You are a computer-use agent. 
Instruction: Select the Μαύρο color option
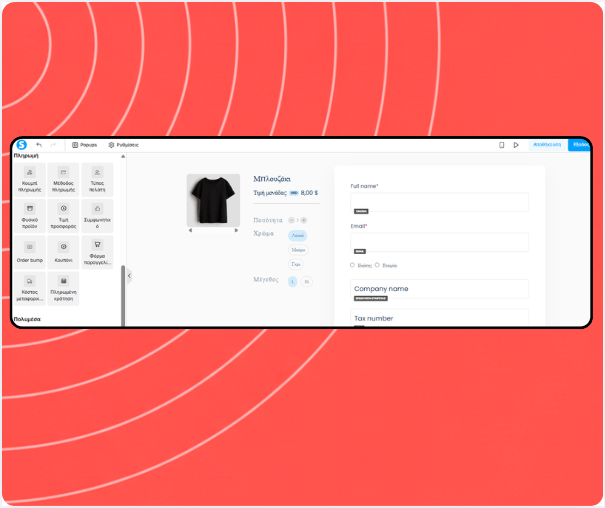click(298, 250)
